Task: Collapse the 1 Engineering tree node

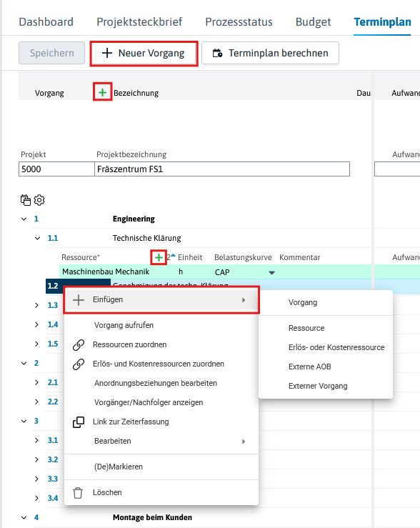Action: (24, 219)
